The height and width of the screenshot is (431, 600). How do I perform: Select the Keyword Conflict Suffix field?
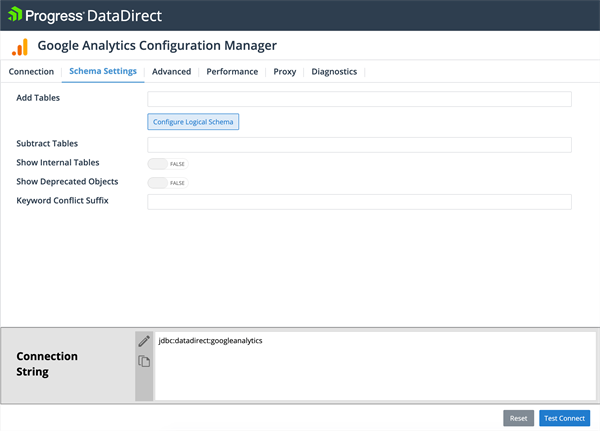359,202
